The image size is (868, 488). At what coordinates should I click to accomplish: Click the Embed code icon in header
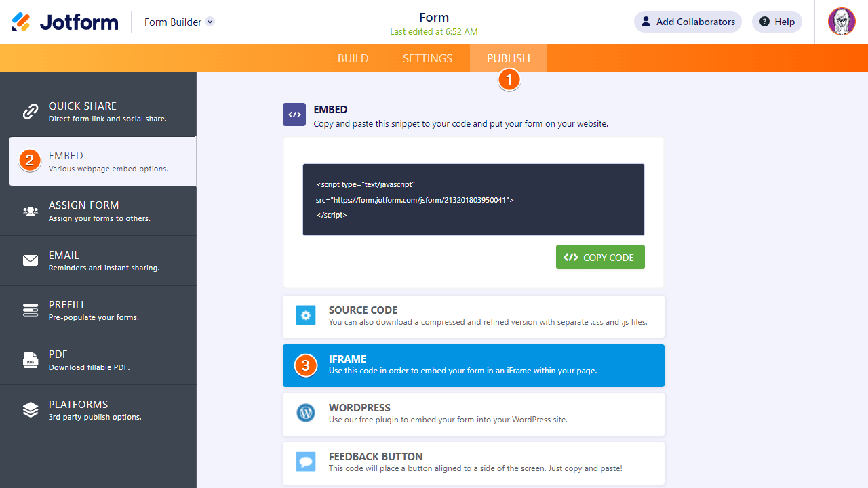(x=294, y=115)
